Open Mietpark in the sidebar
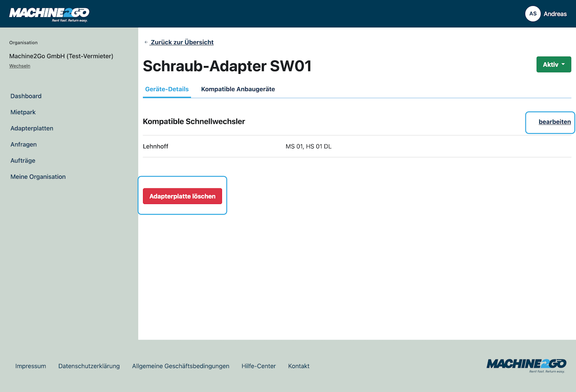576x392 pixels. pos(23,112)
